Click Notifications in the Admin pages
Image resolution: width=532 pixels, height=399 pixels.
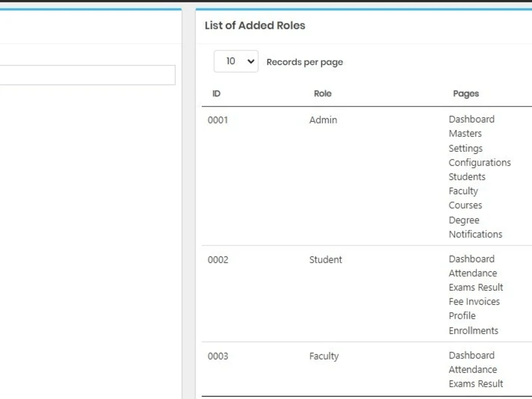[x=476, y=235]
